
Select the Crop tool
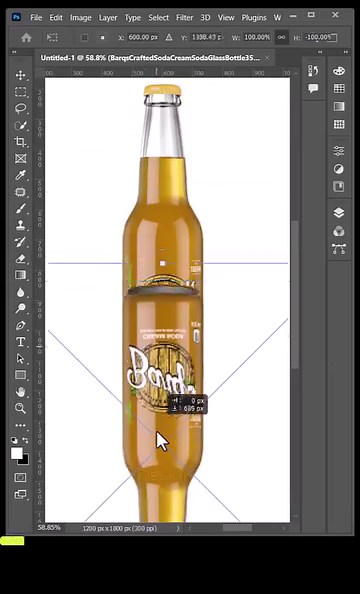20,142
